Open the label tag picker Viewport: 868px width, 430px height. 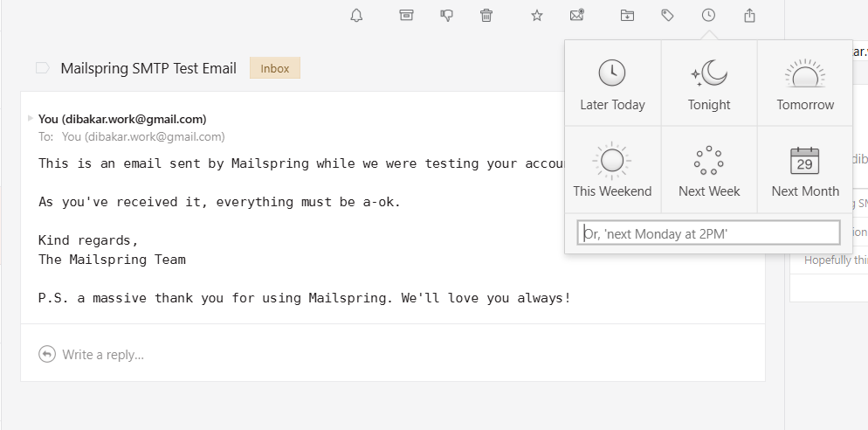(x=668, y=16)
